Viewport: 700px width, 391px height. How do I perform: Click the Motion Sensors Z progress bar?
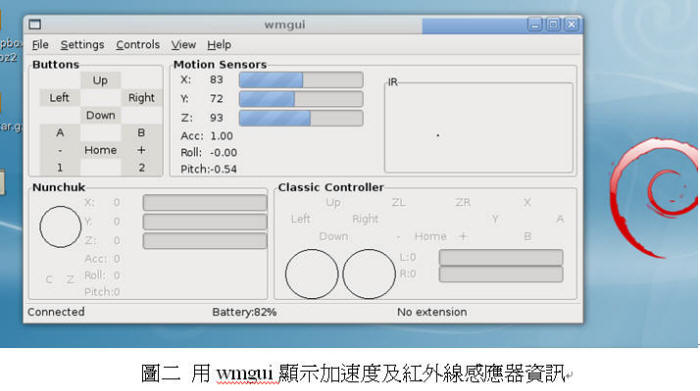(301, 118)
